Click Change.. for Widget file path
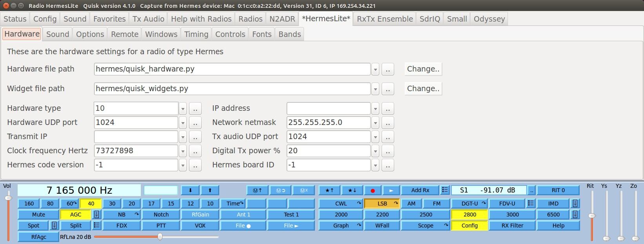644x244 pixels. [x=423, y=89]
